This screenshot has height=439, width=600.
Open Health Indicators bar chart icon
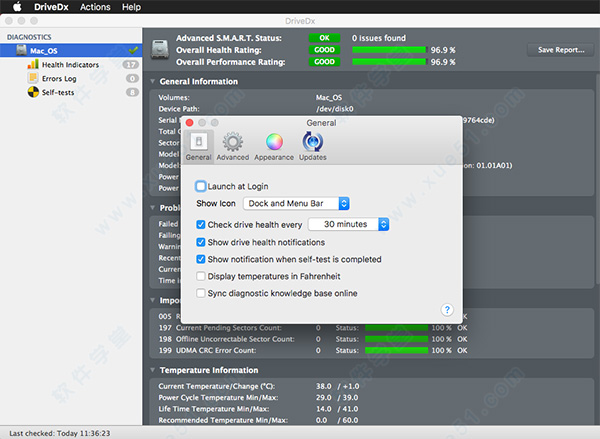(x=33, y=64)
